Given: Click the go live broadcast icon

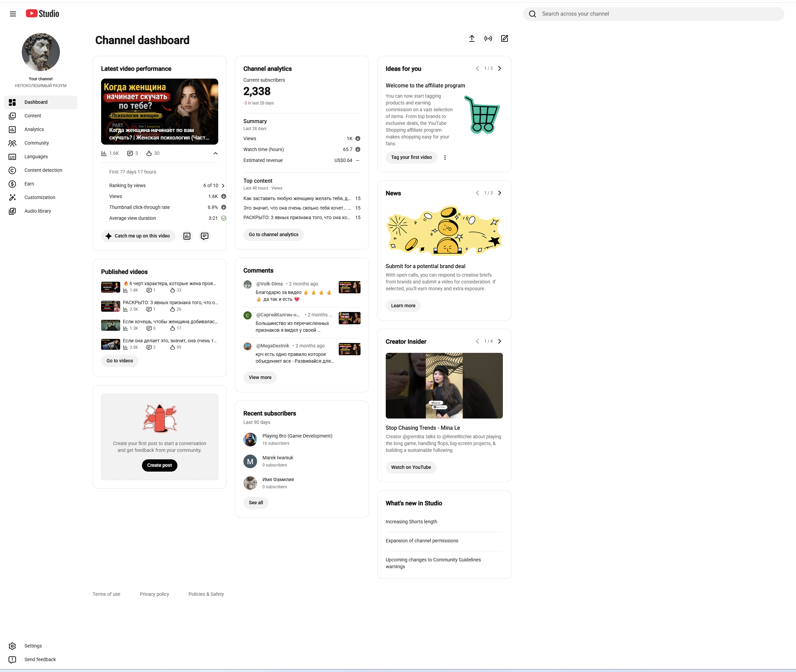Looking at the screenshot, I should [x=488, y=38].
